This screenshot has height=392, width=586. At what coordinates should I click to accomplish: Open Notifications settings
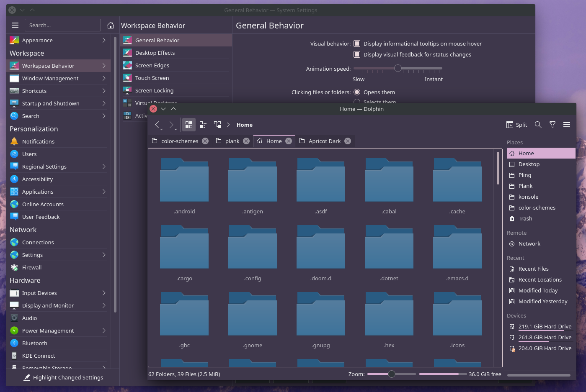click(59, 141)
